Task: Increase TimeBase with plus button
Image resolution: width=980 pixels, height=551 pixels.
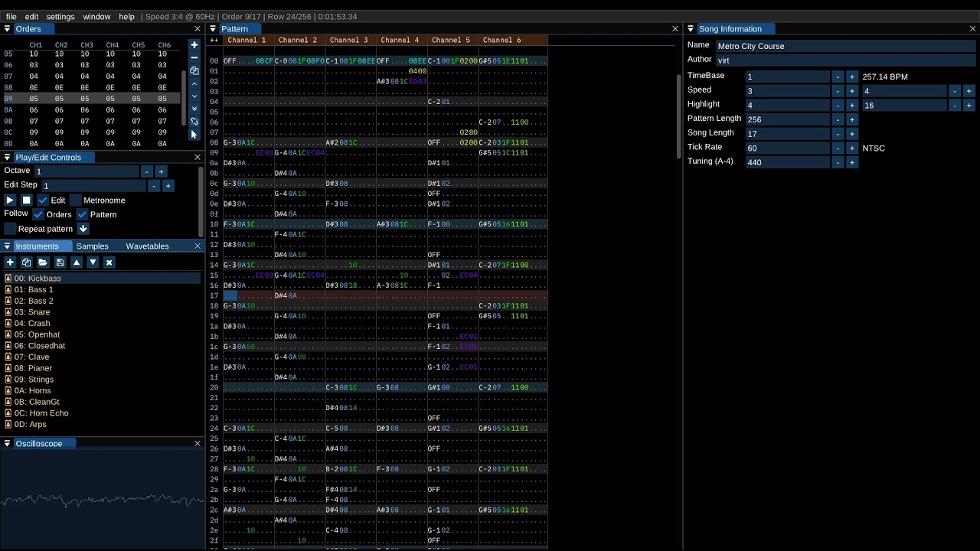Action: click(851, 77)
